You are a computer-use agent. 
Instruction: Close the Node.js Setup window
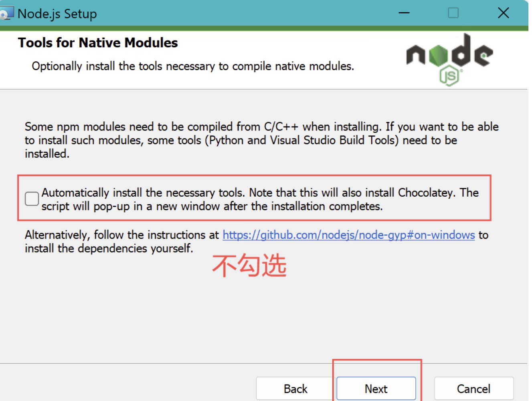[x=504, y=13]
